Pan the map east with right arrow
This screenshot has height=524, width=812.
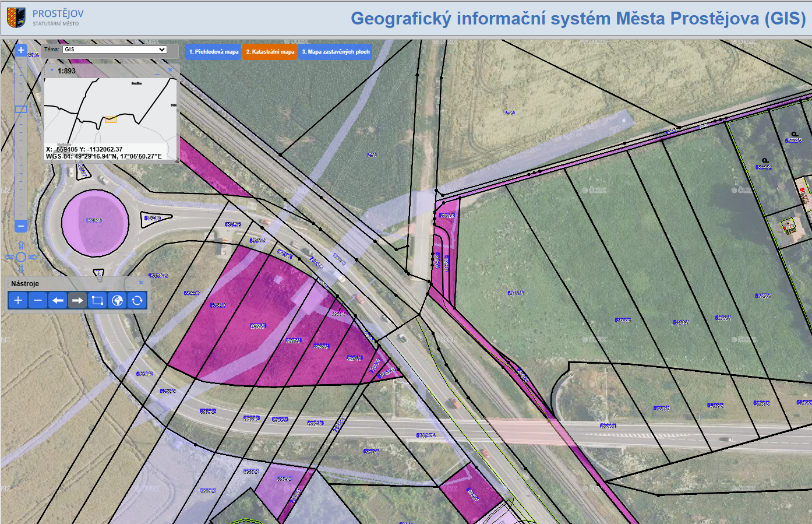[33, 257]
